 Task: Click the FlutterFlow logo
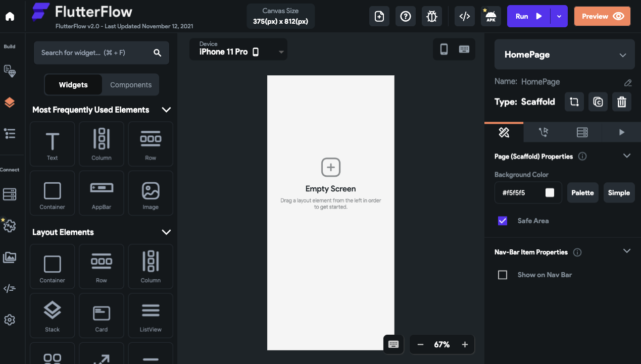coord(82,12)
